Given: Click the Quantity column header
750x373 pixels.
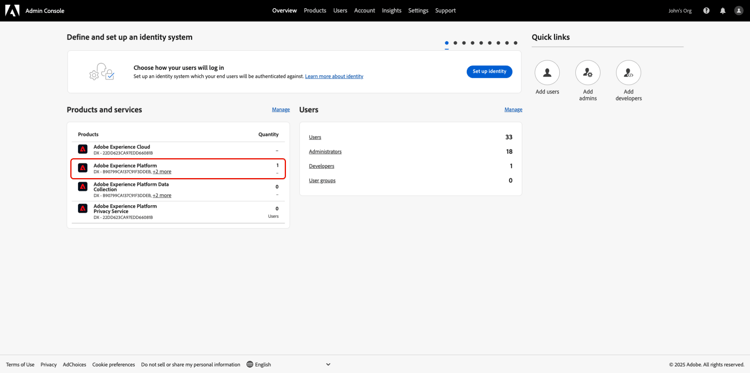Looking at the screenshot, I should (268, 134).
